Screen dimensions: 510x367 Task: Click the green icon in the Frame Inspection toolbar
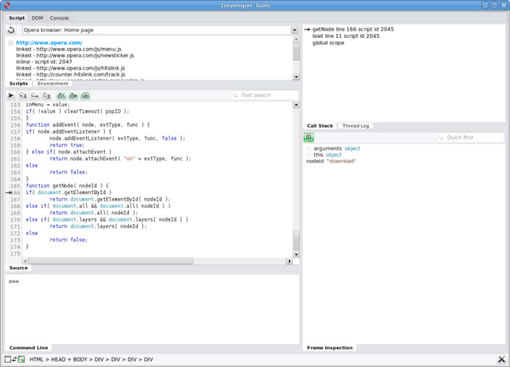point(309,137)
